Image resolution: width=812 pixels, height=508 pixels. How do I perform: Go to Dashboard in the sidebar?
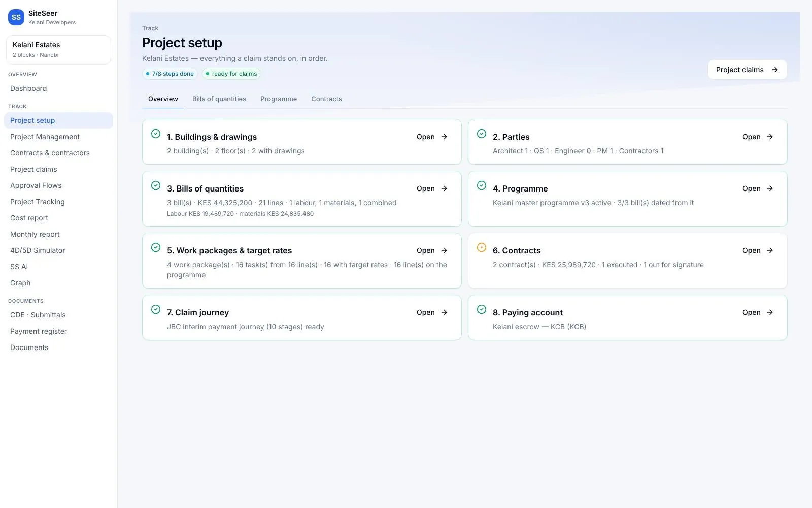coord(58,88)
